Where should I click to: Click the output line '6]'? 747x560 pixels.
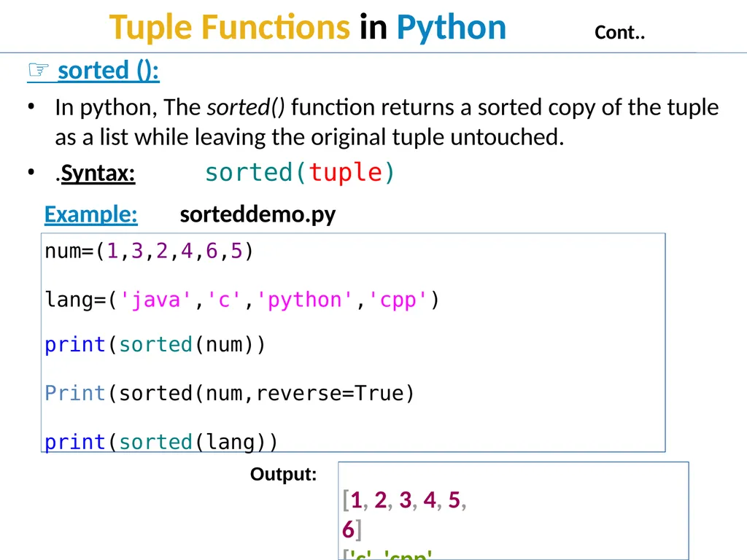pyautogui.click(x=352, y=530)
